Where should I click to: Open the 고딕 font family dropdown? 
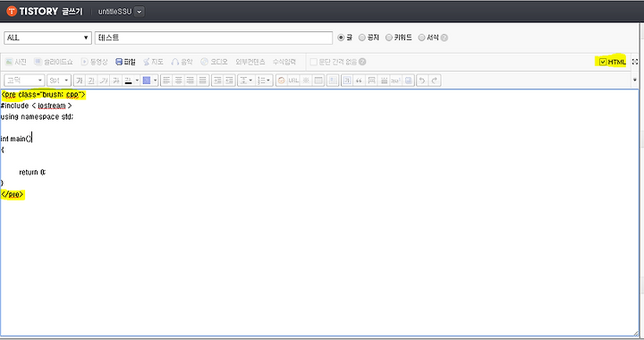[x=24, y=80]
